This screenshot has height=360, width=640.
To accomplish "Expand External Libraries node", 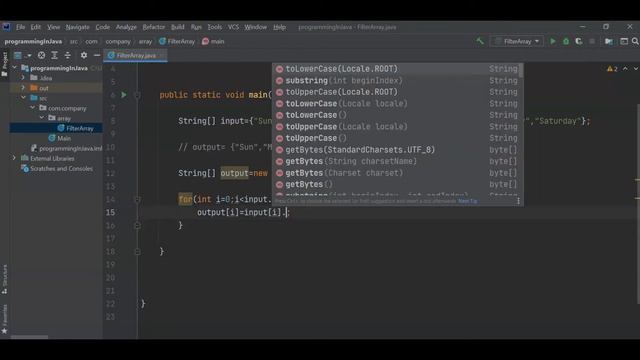I will tap(14, 158).
